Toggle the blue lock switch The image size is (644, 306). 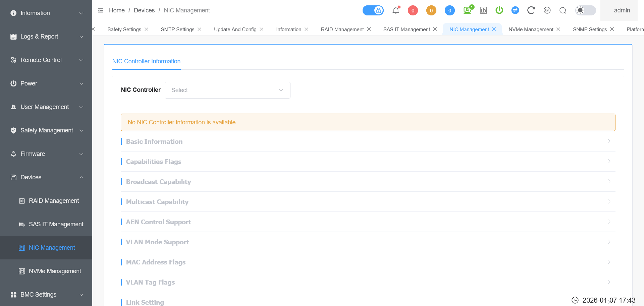(x=373, y=10)
